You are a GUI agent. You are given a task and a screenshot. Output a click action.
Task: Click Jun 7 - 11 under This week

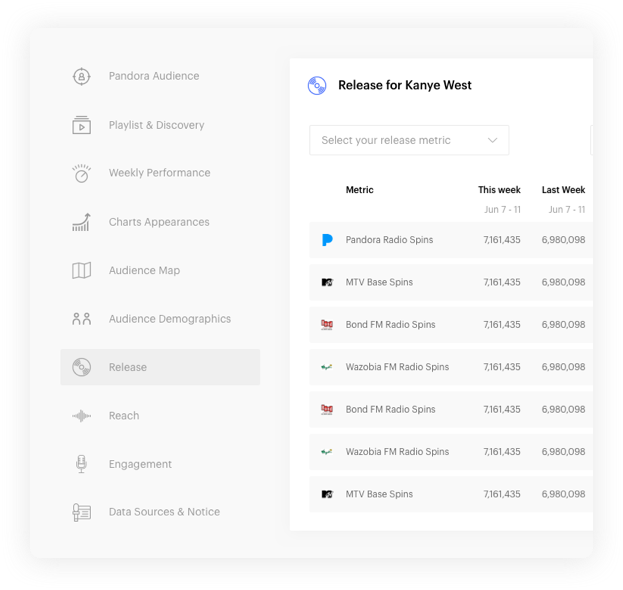click(x=503, y=209)
